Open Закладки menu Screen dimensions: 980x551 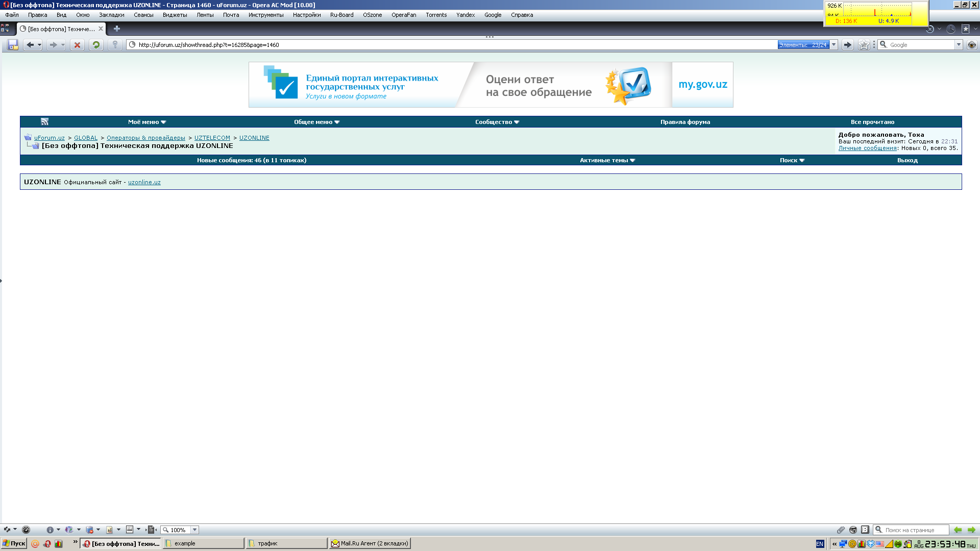[x=112, y=15]
